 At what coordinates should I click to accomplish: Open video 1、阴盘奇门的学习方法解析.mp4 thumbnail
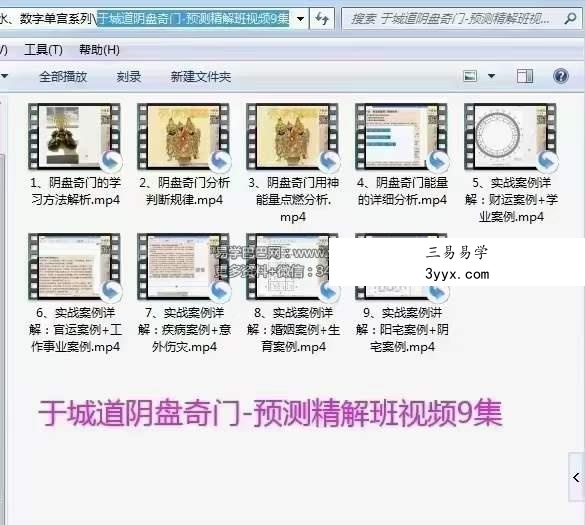tap(75, 137)
